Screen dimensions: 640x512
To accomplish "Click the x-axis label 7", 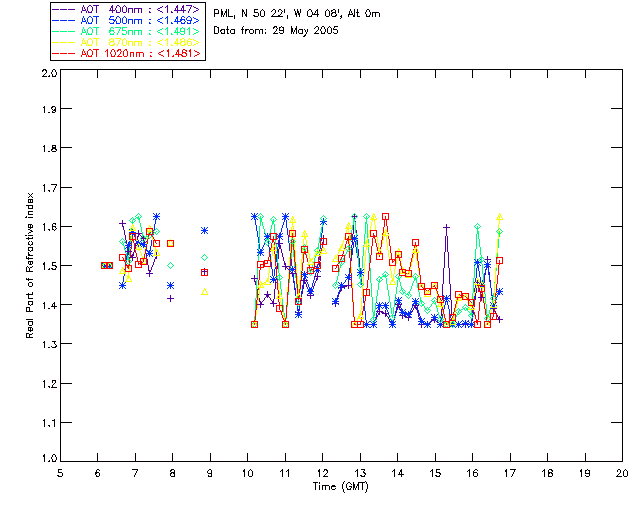I will (x=135, y=473).
